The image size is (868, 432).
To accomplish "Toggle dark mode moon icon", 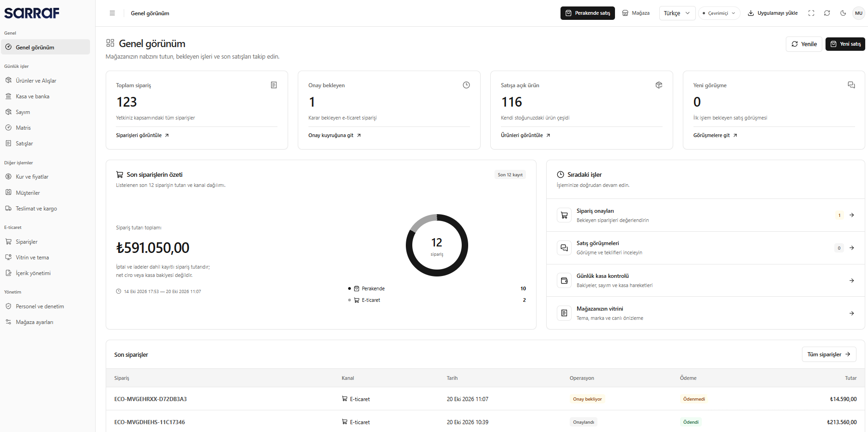I will click(x=843, y=13).
